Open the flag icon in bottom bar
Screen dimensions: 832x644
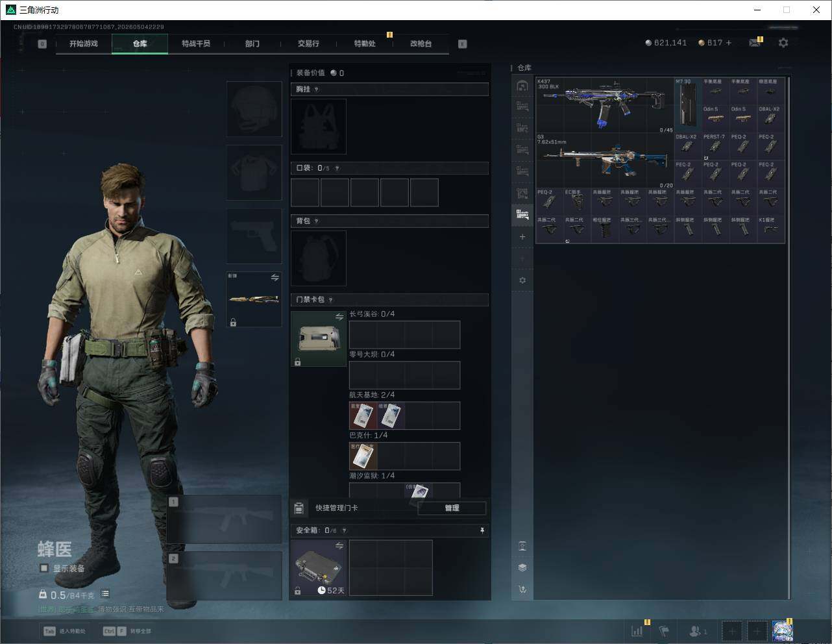coord(663,630)
